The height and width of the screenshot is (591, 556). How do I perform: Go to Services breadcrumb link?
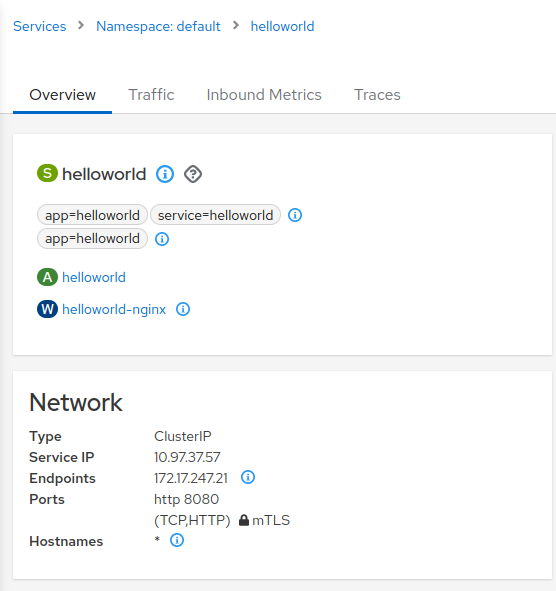tap(40, 26)
